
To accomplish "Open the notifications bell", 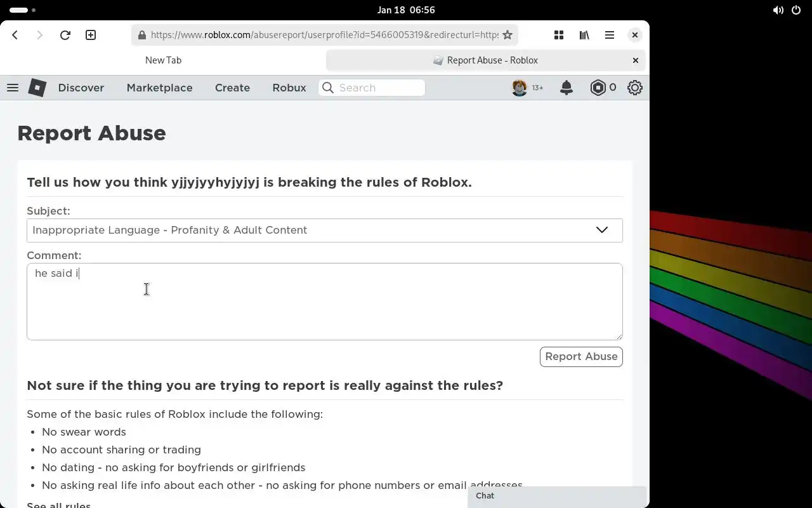I will point(566,88).
